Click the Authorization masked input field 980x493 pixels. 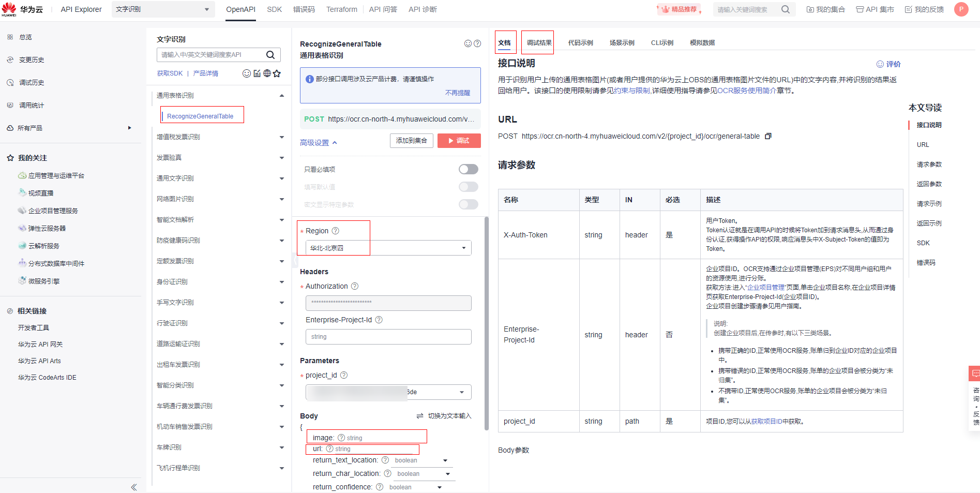(388, 303)
